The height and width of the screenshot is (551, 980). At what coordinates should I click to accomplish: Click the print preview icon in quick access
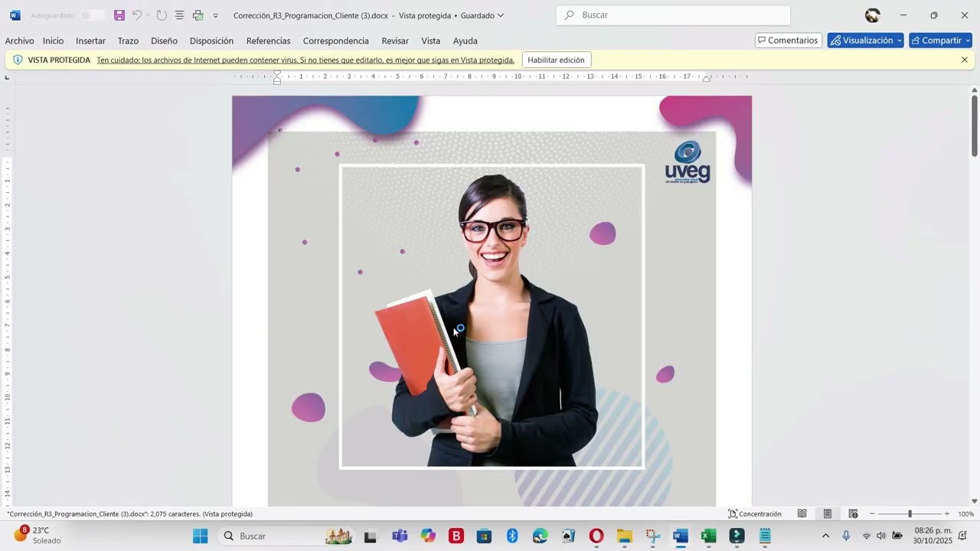pos(198,15)
